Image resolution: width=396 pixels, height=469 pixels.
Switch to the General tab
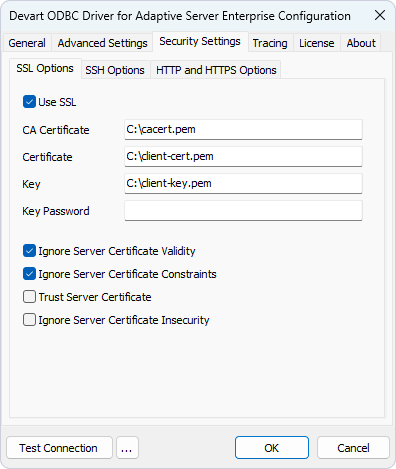pos(27,43)
